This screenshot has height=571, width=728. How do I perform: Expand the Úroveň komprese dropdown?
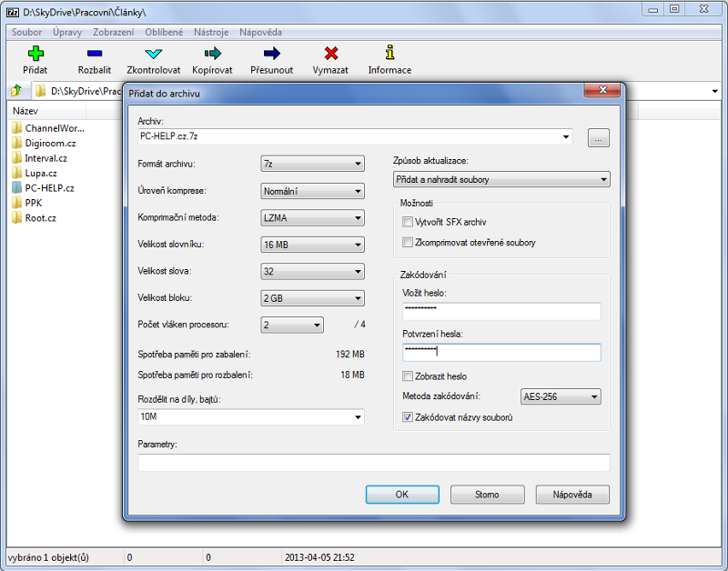[312, 192]
